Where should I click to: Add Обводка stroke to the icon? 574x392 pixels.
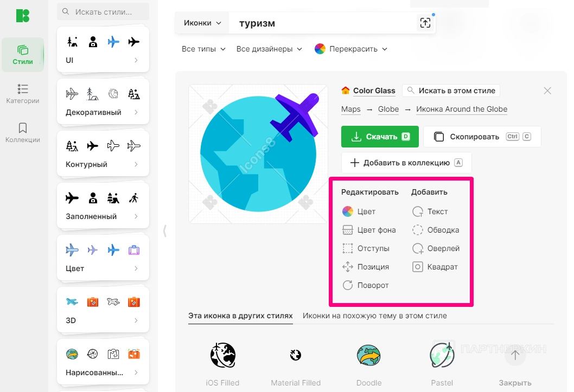[436, 230]
